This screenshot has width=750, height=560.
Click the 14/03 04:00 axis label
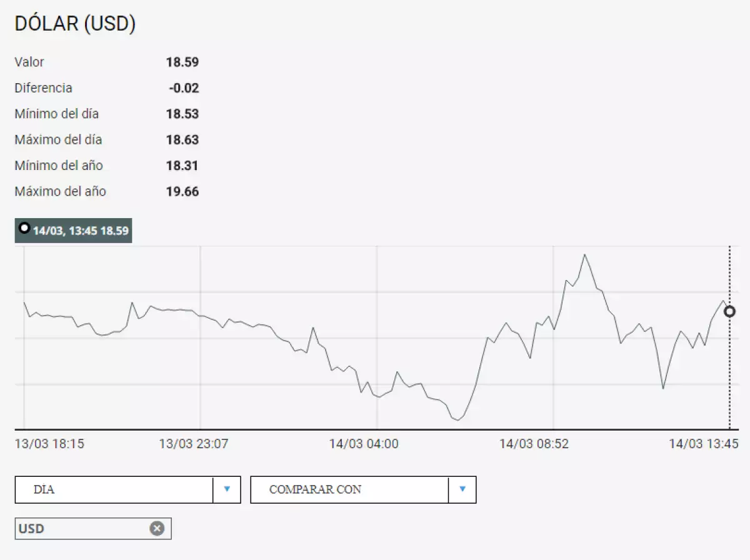364,444
